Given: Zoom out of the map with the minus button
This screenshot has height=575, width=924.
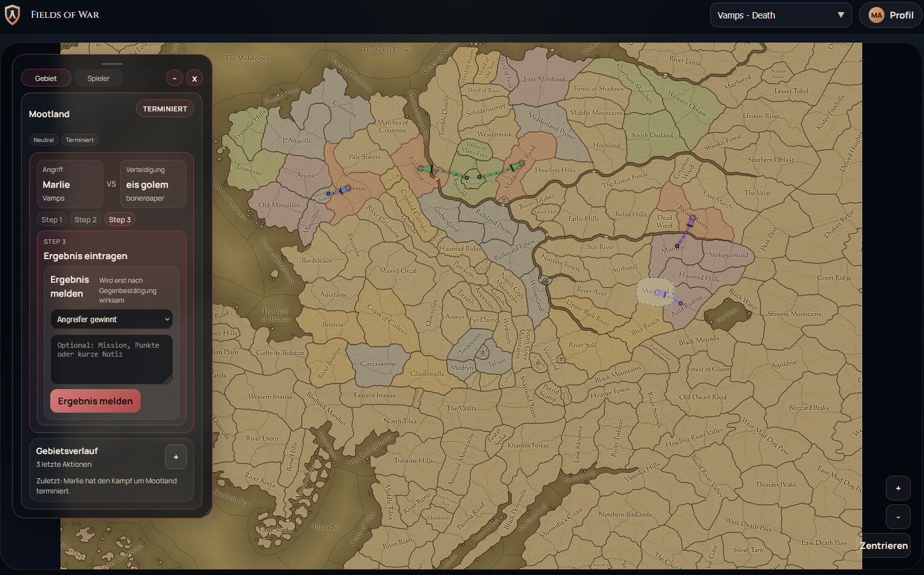Looking at the screenshot, I should point(898,517).
